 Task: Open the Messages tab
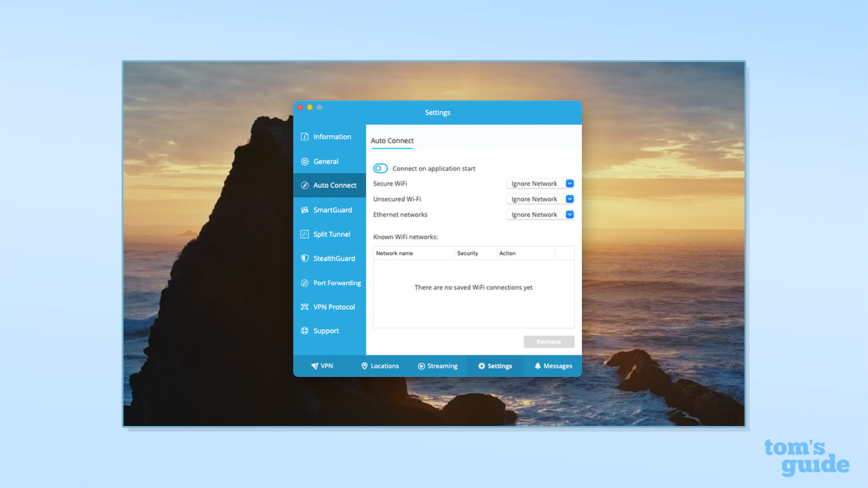[x=553, y=366]
